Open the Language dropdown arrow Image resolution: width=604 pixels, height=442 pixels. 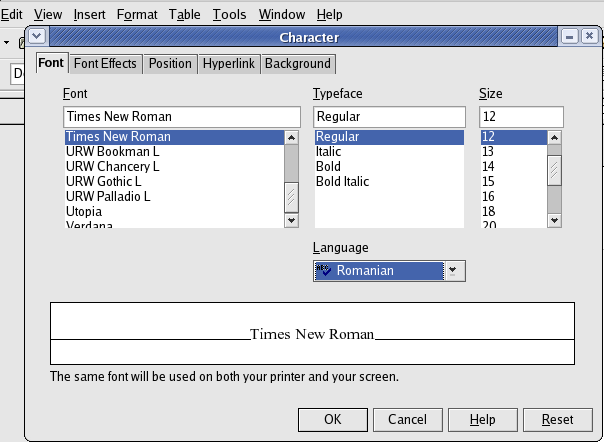click(x=453, y=271)
